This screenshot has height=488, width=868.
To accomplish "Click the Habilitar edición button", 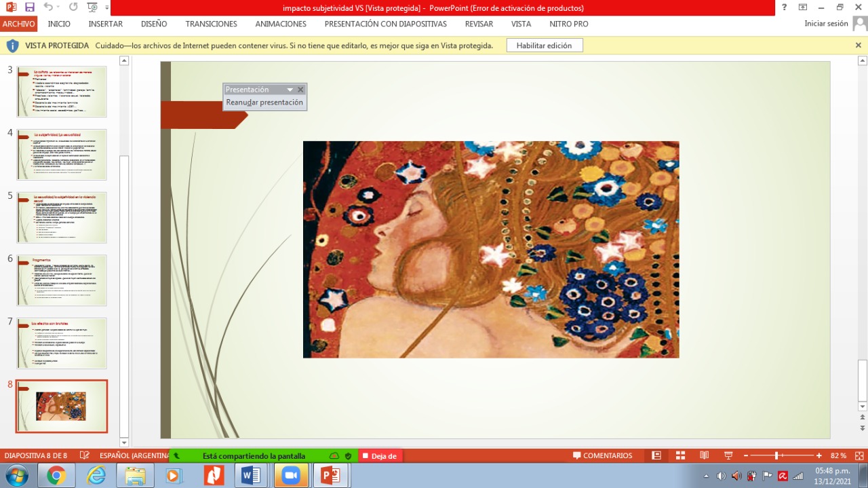I will pyautogui.click(x=544, y=45).
